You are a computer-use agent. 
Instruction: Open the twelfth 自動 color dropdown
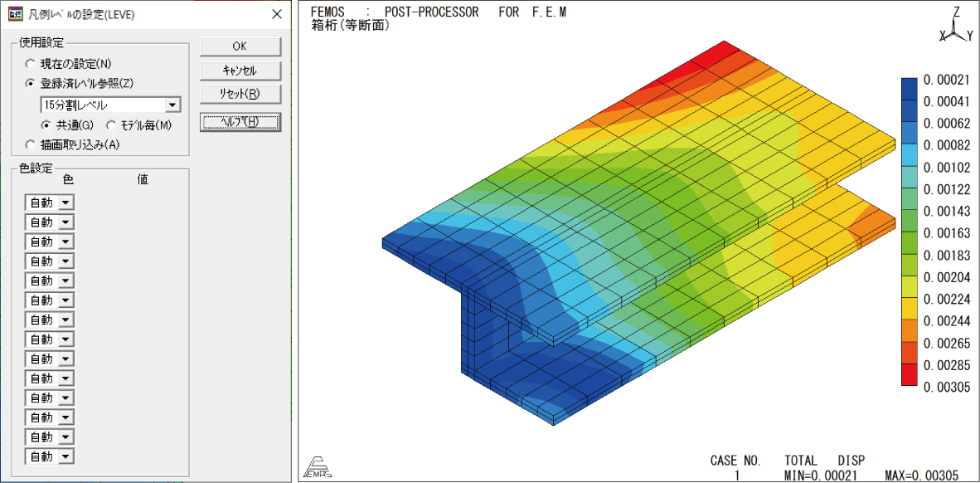tap(67, 417)
